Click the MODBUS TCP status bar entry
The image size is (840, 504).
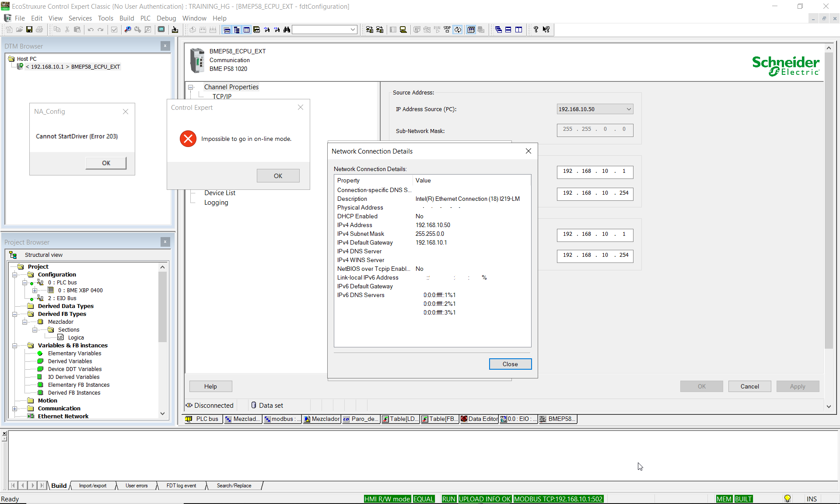(558, 499)
